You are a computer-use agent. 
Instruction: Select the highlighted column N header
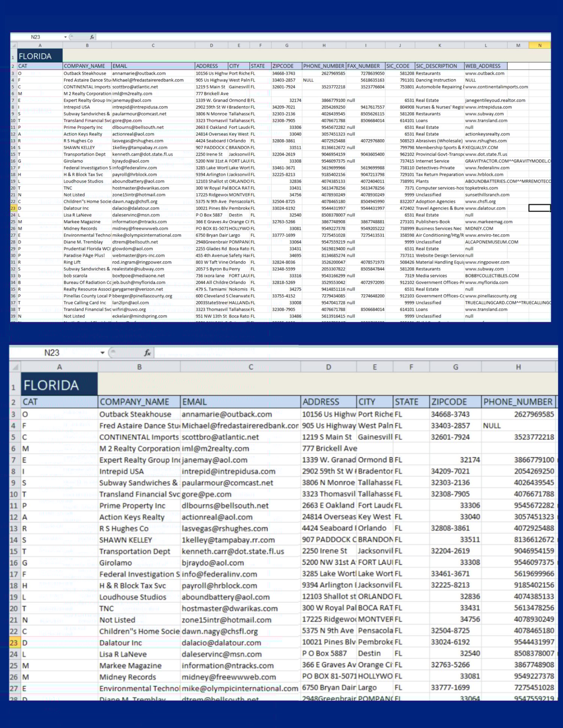pos(540,45)
